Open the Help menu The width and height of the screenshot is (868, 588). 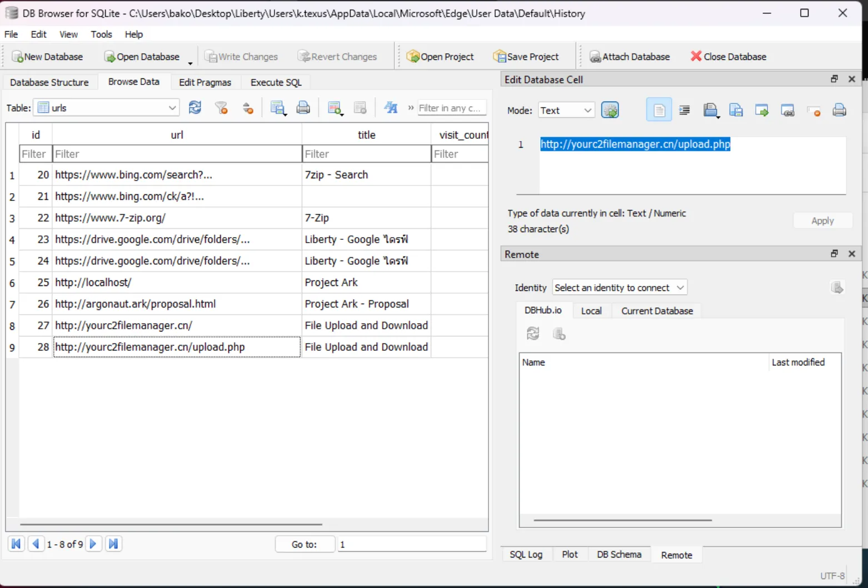click(x=133, y=34)
